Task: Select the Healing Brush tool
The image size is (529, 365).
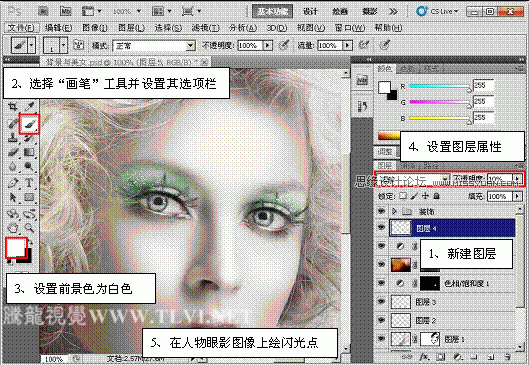Action: [13, 123]
